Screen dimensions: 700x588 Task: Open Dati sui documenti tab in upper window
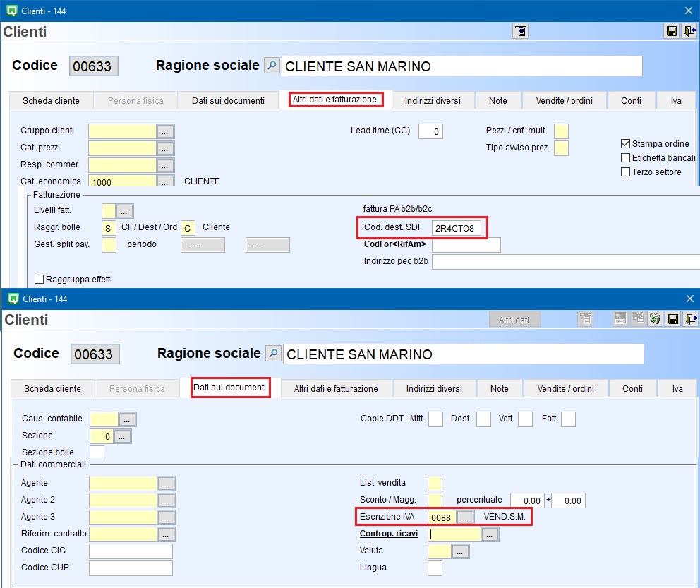click(228, 100)
